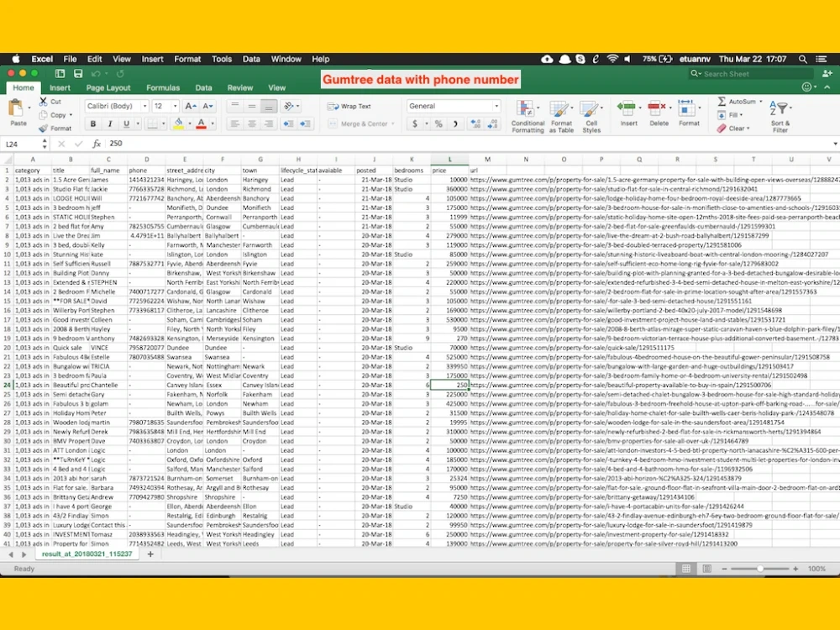Viewport: 840px width, 630px height.
Task: Click the zoom in plus button
Action: [x=795, y=569]
